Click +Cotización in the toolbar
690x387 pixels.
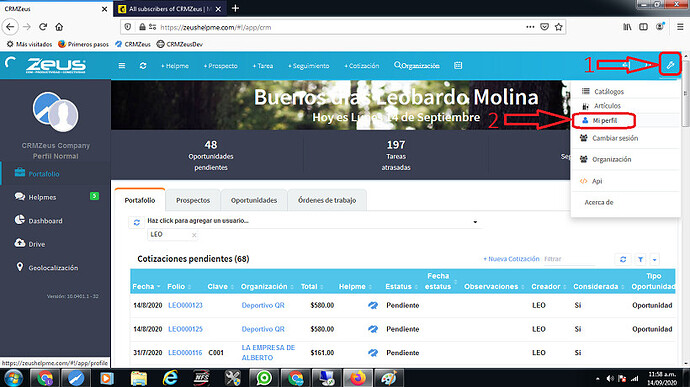click(362, 66)
